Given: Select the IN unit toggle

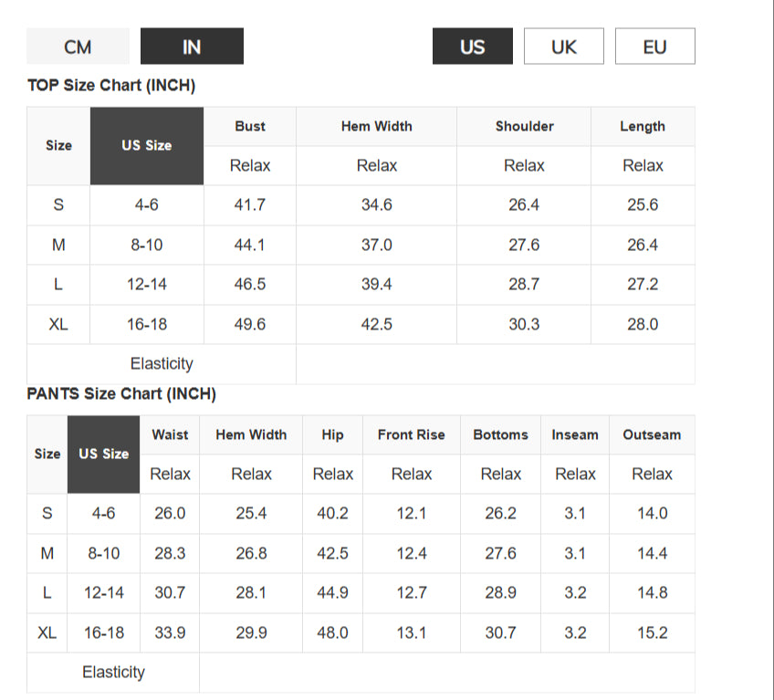Looking at the screenshot, I should (x=192, y=47).
